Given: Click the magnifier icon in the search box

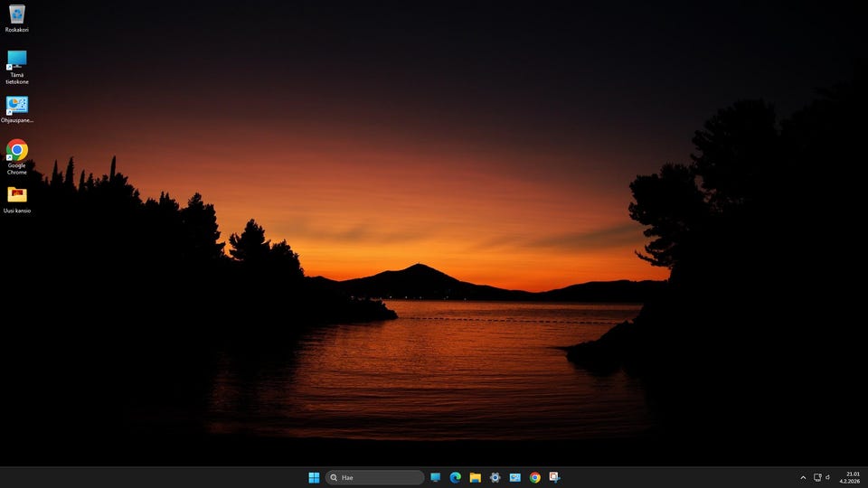Looking at the screenshot, I should click(x=334, y=477).
